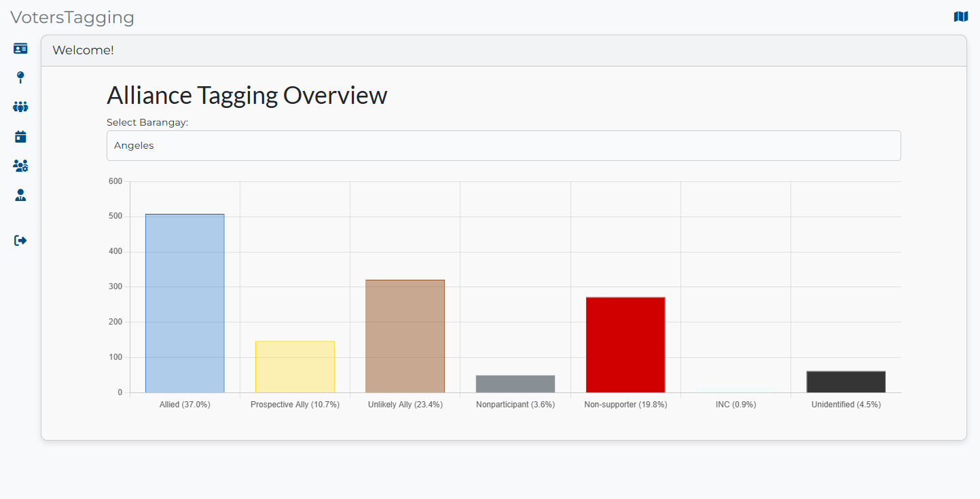Click the user tie sidebar icon

pyautogui.click(x=20, y=196)
